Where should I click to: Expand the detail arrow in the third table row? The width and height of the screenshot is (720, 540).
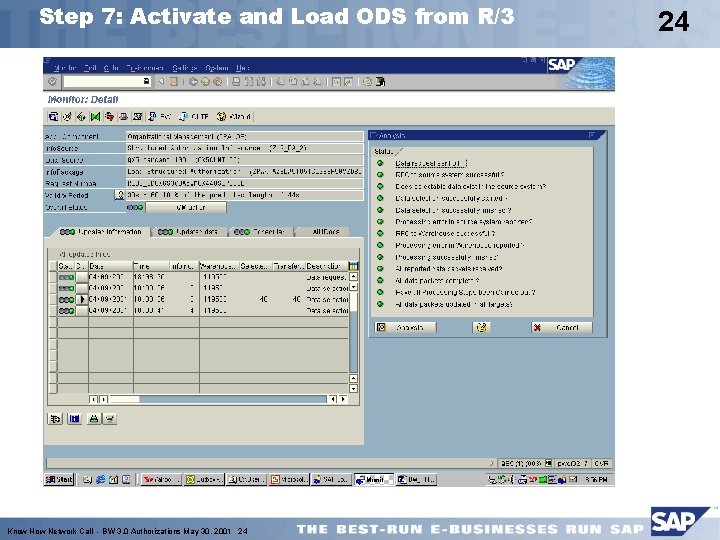tap(82, 299)
